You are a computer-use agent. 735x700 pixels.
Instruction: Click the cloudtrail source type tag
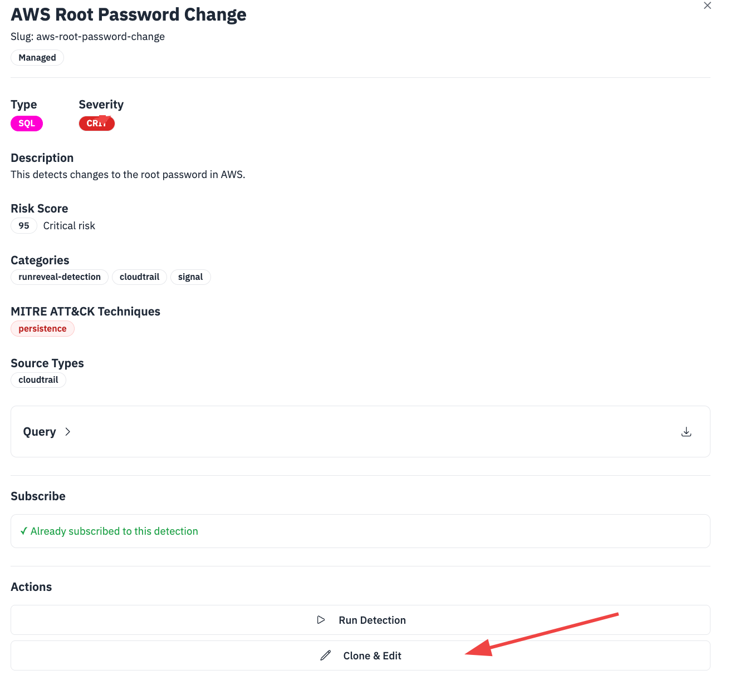38,380
